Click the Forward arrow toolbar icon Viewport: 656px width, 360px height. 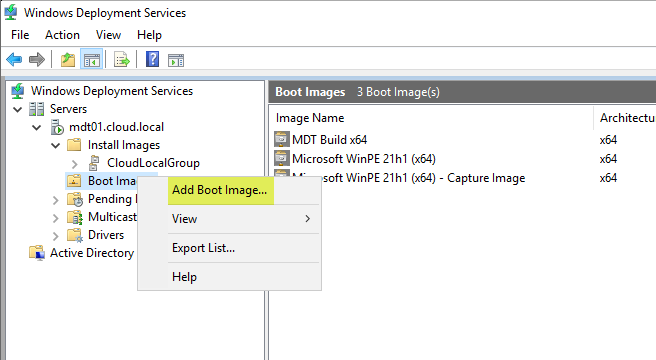pyautogui.click(x=37, y=60)
